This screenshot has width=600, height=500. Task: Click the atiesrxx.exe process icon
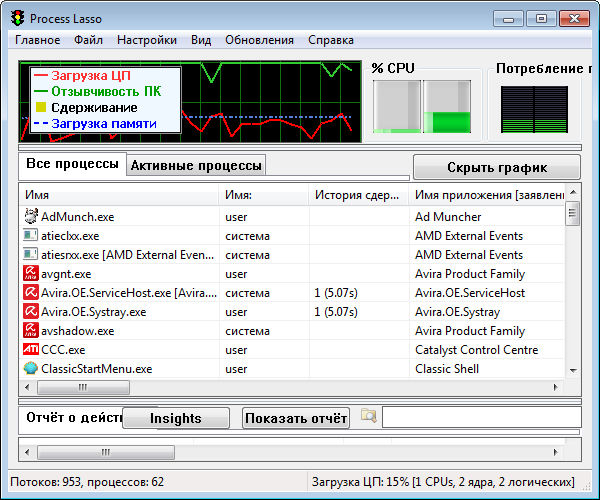[x=31, y=254]
